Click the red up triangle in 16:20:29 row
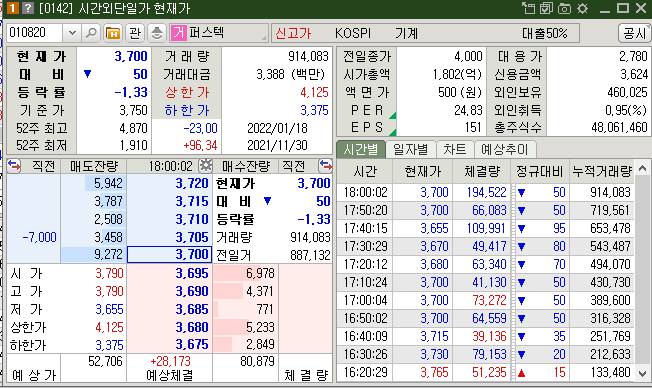This screenshot has width=652, height=388. click(x=521, y=373)
